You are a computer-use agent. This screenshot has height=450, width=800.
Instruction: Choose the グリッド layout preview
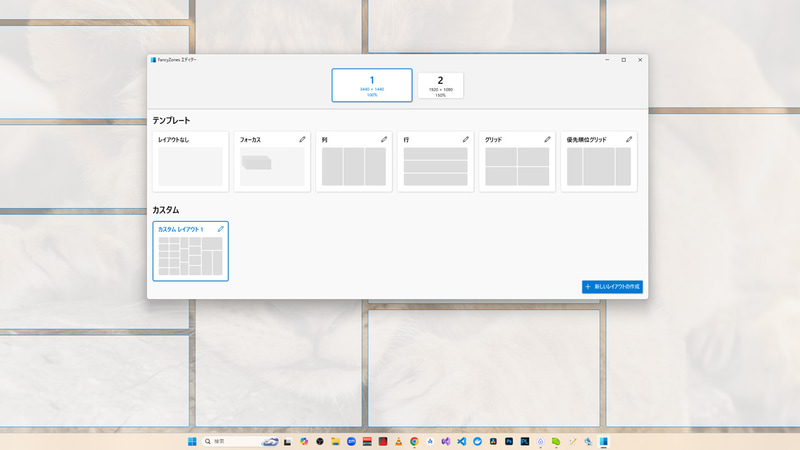point(517,167)
